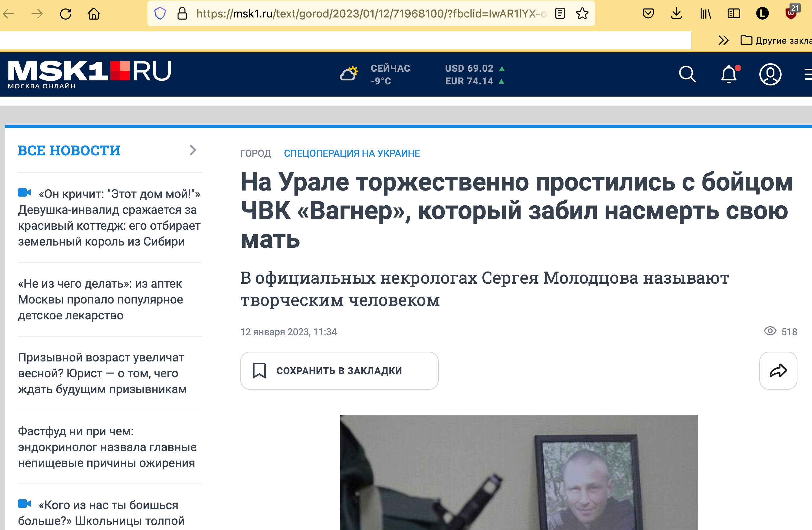The width and height of the screenshot is (812, 530).
Task: Open tracking protection shield info
Action: pos(160,14)
